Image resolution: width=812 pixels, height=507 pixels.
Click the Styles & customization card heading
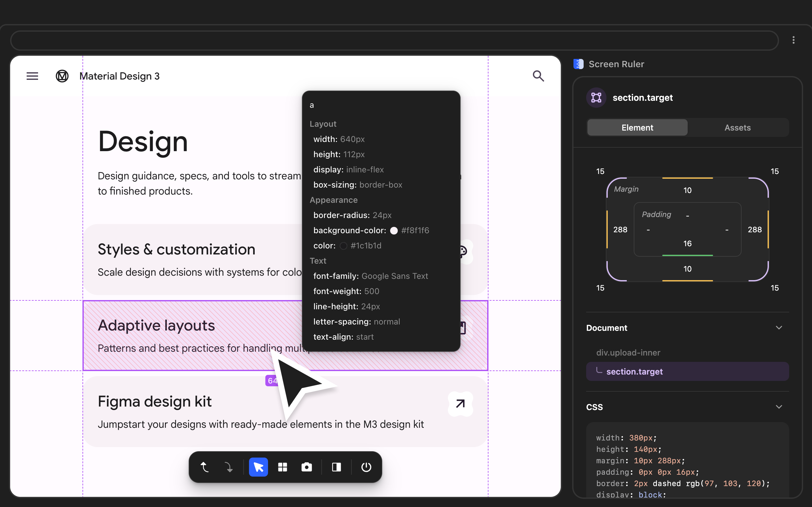click(176, 249)
